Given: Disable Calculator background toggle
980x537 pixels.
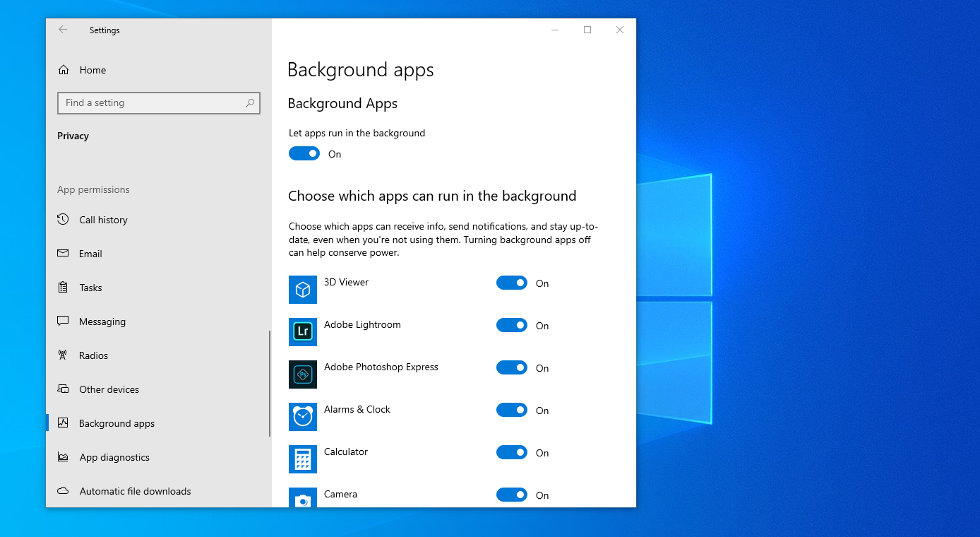Looking at the screenshot, I should click(512, 453).
